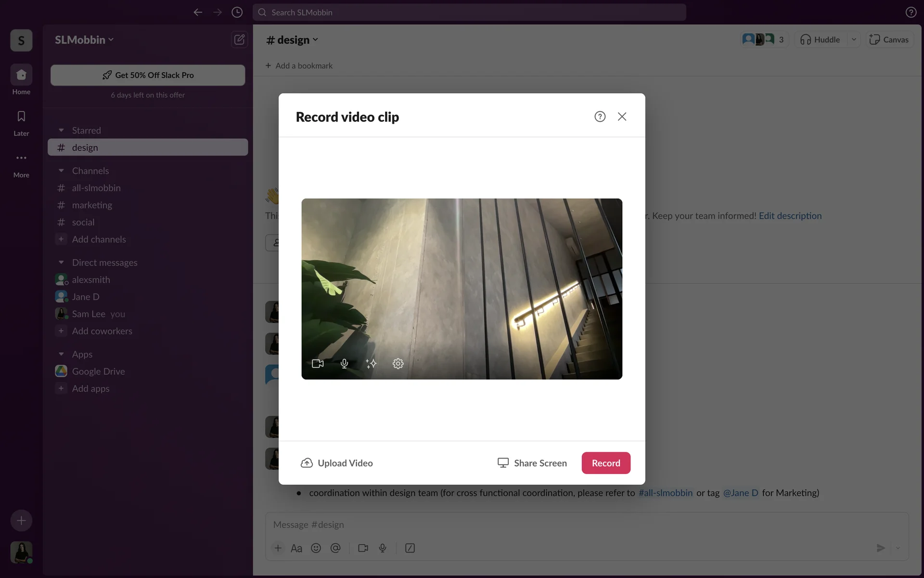Click the slash shortcuts icon

click(410, 548)
